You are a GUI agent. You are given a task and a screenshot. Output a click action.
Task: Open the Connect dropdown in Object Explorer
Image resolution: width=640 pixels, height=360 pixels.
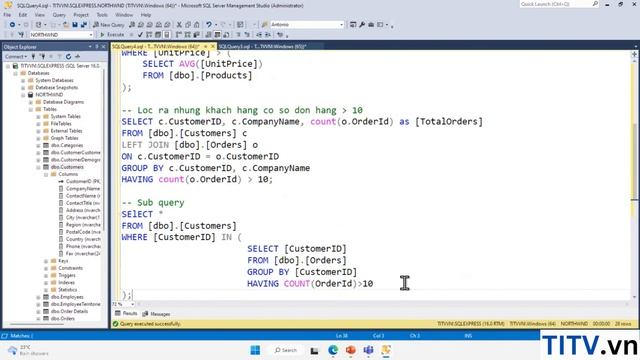(16, 56)
